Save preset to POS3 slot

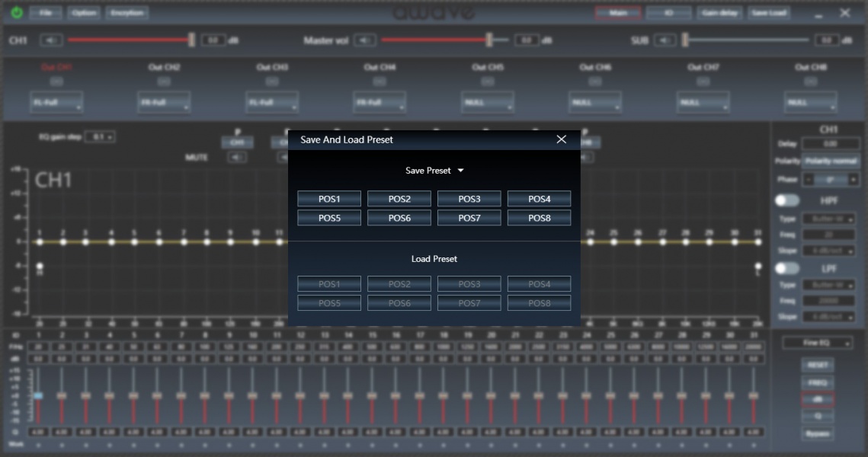click(469, 199)
